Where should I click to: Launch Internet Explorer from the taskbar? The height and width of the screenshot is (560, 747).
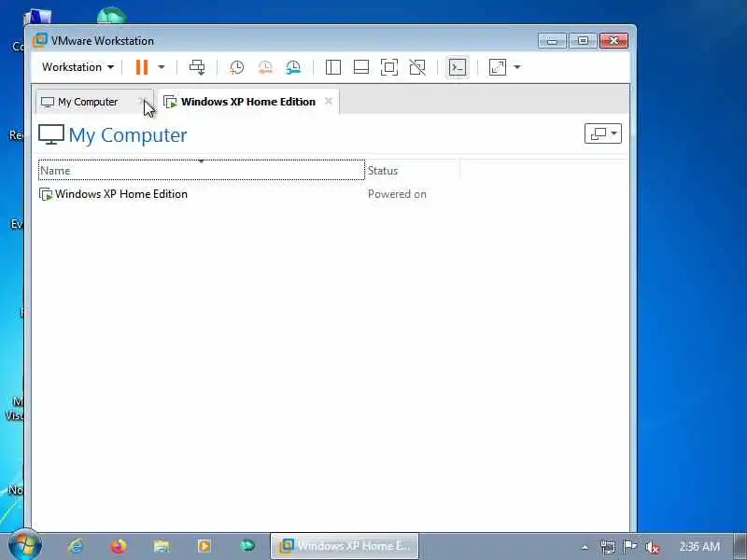pyautogui.click(x=76, y=546)
